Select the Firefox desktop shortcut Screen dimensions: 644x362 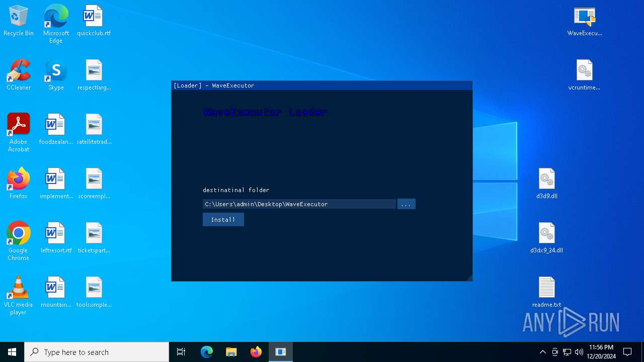pyautogui.click(x=19, y=184)
